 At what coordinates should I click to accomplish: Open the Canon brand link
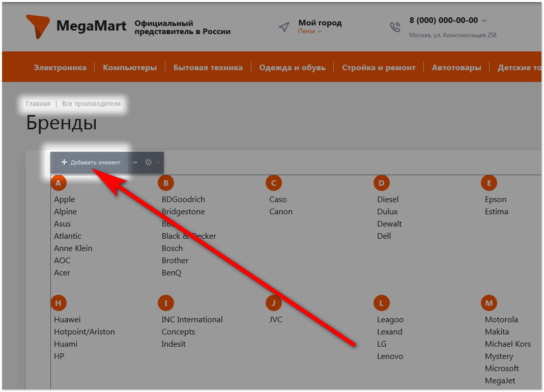[x=281, y=211]
